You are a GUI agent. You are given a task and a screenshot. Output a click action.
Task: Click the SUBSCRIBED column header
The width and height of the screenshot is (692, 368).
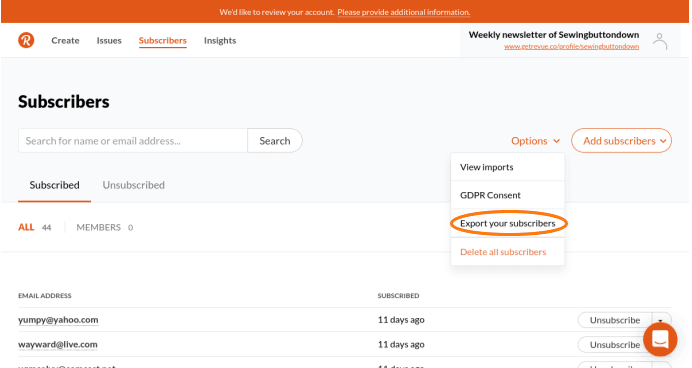coord(399,296)
